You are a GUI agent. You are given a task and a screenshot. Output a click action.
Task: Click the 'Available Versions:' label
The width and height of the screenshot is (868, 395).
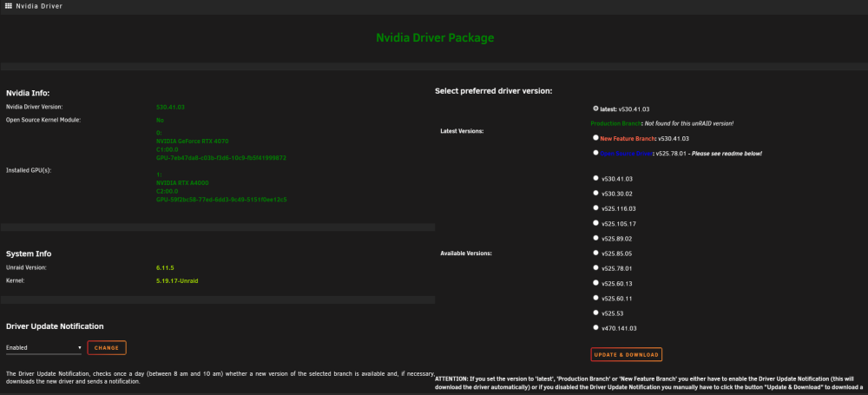click(466, 253)
